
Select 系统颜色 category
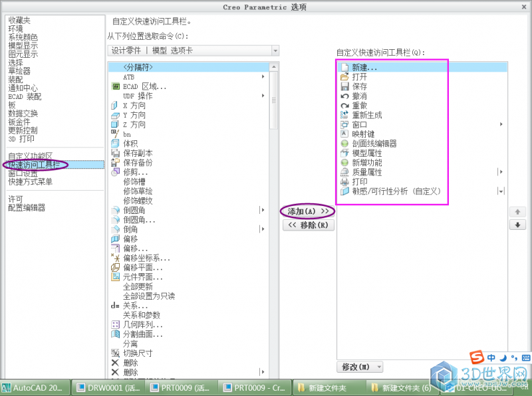click(23, 37)
